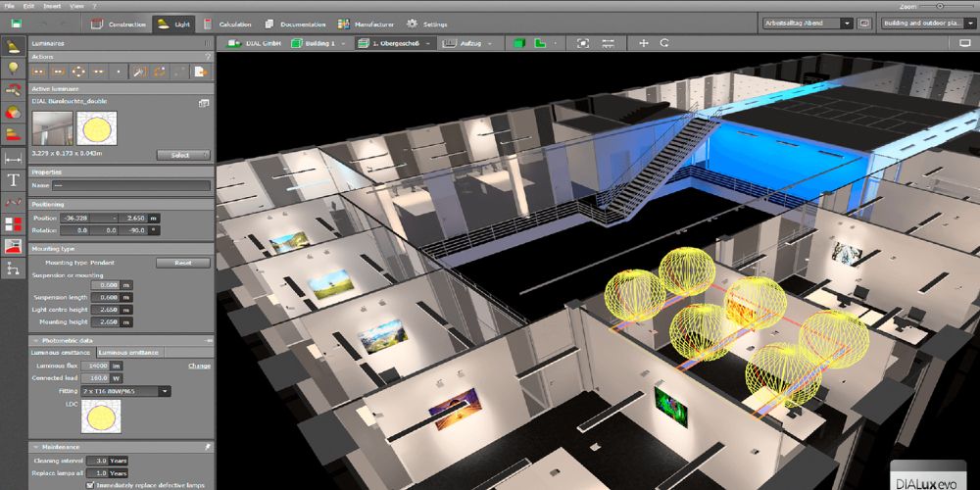Select the lamp bulb tool in sidebar
980x490 pixels.
pyautogui.click(x=13, y=68)
